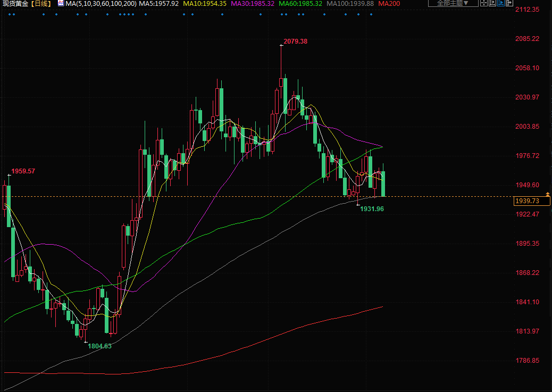Select the green MA60:1985.32 legend label

300,3
